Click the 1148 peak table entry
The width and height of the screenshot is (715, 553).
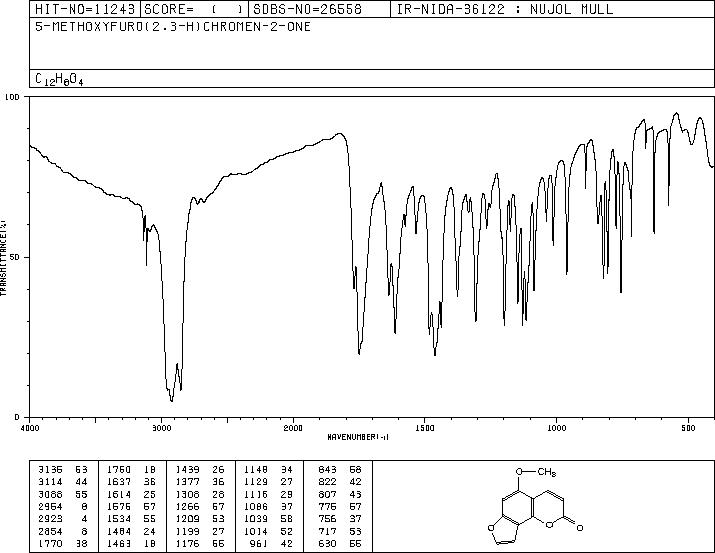click(x=268, y=469)
